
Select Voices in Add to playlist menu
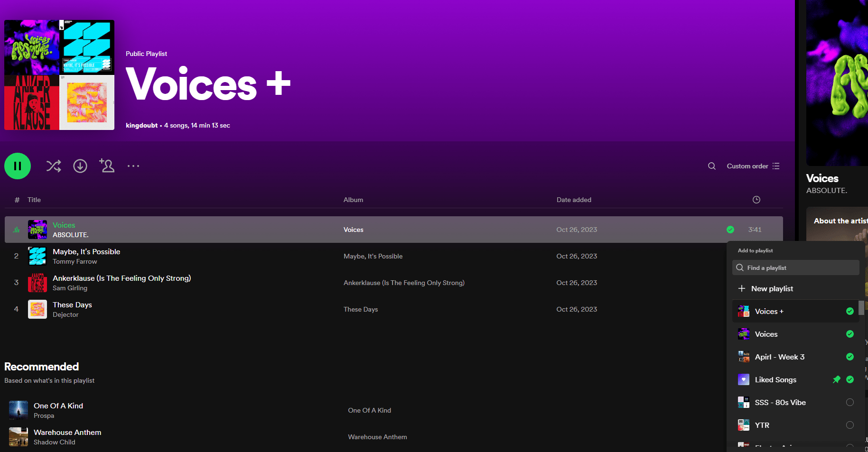point(796,334)
